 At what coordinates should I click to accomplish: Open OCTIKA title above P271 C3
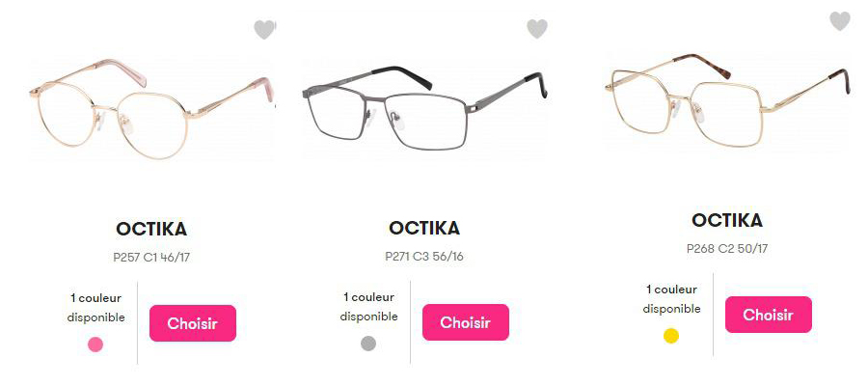[x=424, y=228]
